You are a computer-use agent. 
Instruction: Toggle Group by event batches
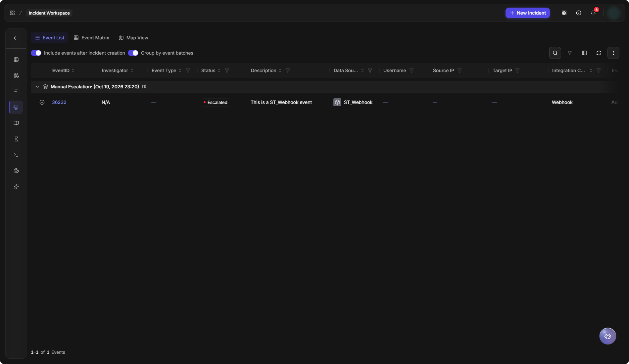point(133,53)
